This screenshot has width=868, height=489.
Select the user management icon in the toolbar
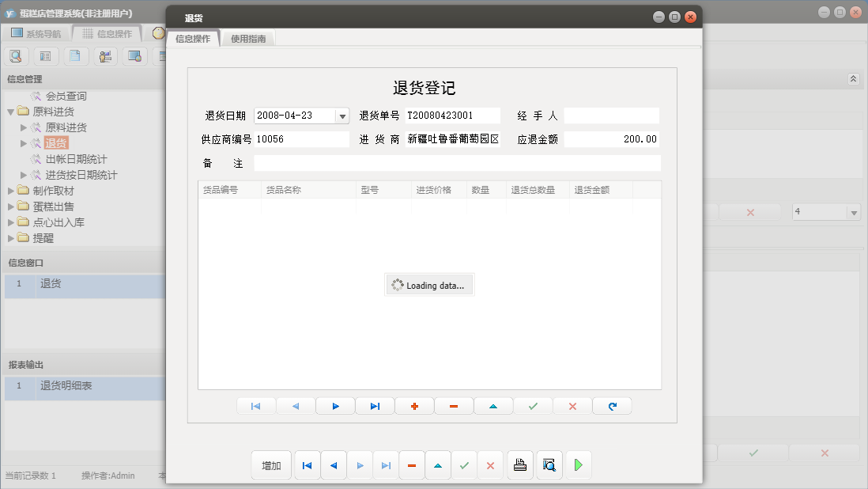(x=103, y=55)
